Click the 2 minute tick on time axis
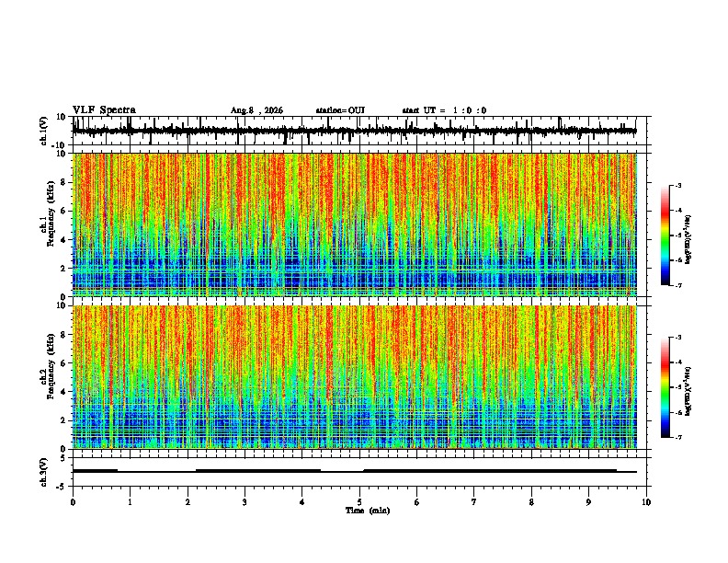 coord(188,502)
